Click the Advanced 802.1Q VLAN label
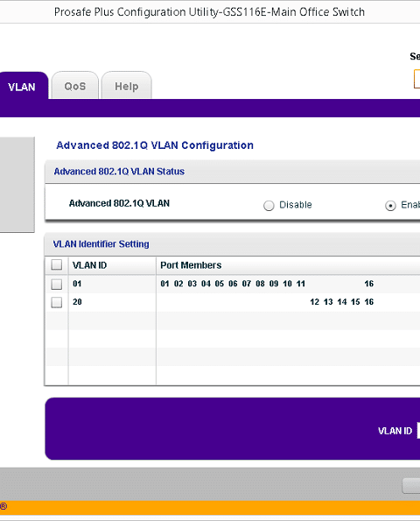 pyautogui.click(x=119, y=203)
